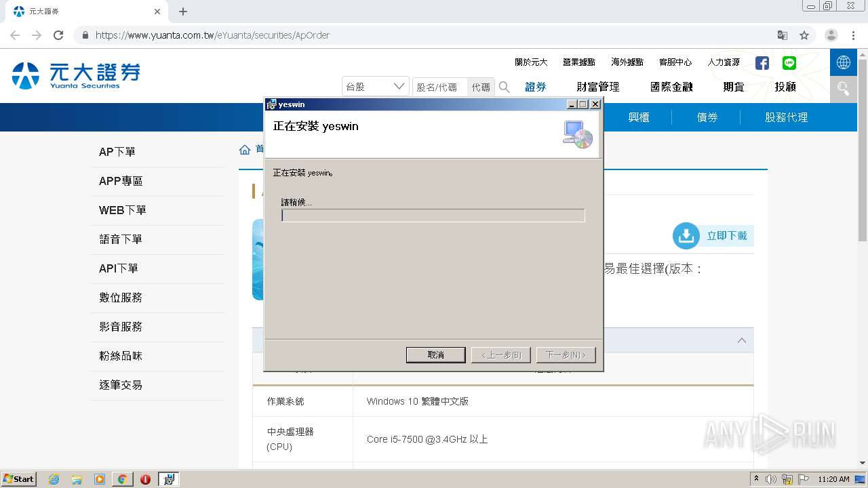
Task: Open the 人力資源 link
Action: 724,62
